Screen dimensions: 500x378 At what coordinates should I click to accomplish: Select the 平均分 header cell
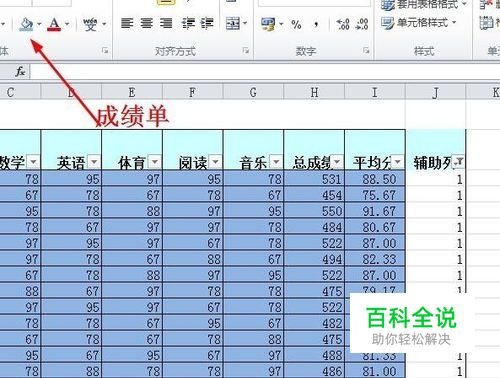point(375,150)
